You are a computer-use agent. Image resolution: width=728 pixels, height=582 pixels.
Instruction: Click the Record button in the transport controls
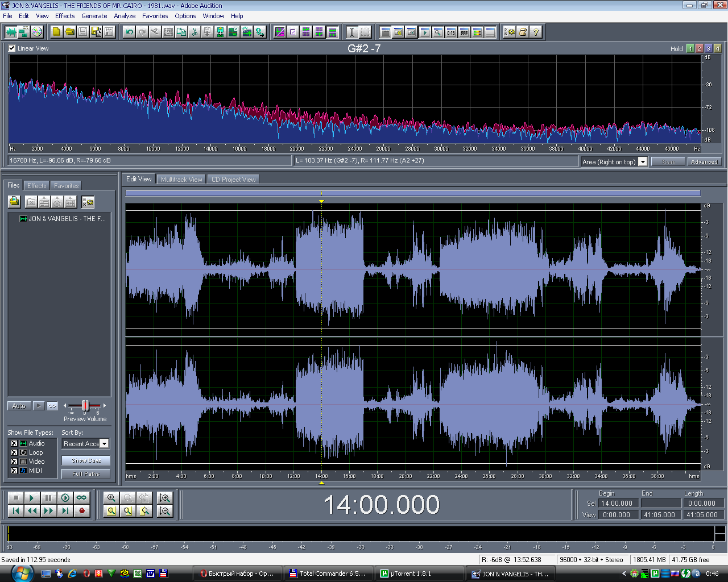click(82, 511)
